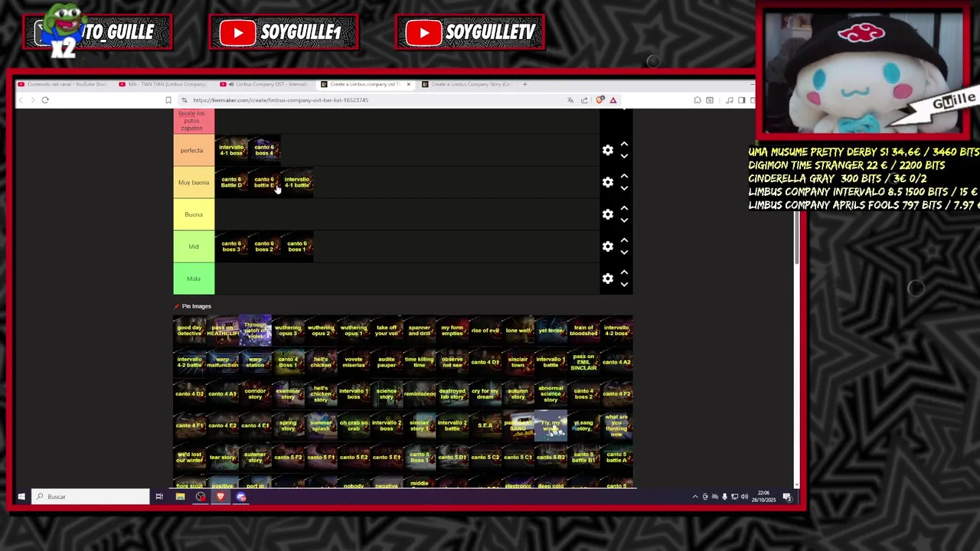Viewport: 980px width, 551px height.
Task: Click the Brave Rewards triangle icon
Action: 613,100
